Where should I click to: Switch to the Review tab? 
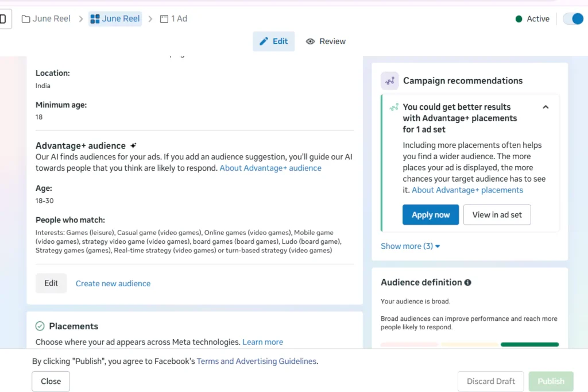(x=326, y=41)
